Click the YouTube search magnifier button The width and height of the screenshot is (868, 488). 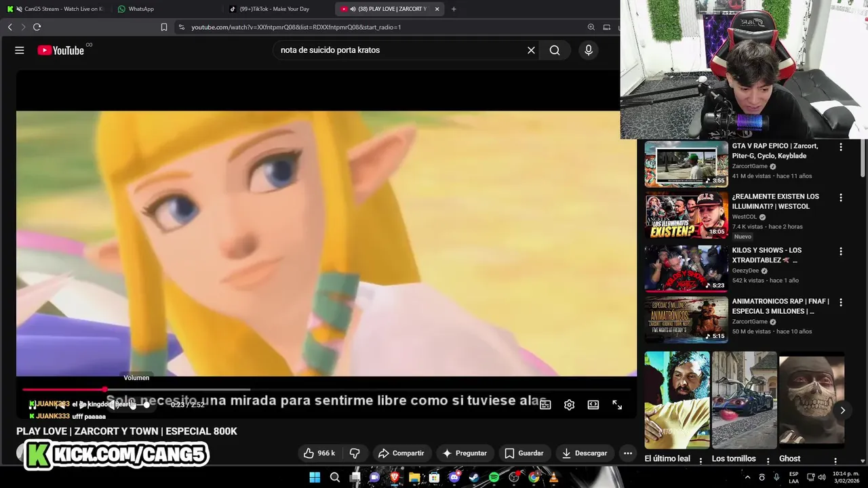[555, 50]
